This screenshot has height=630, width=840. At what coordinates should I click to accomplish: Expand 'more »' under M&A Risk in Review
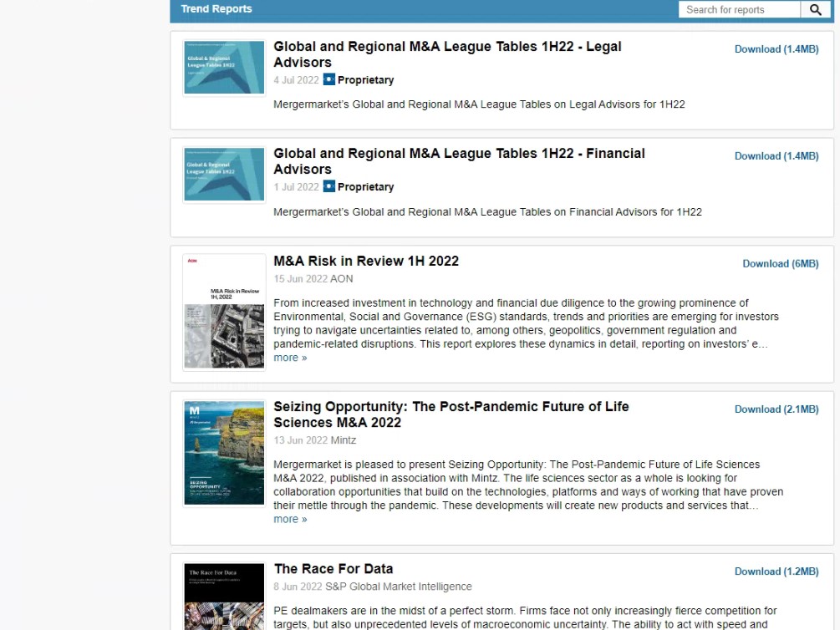290,358
